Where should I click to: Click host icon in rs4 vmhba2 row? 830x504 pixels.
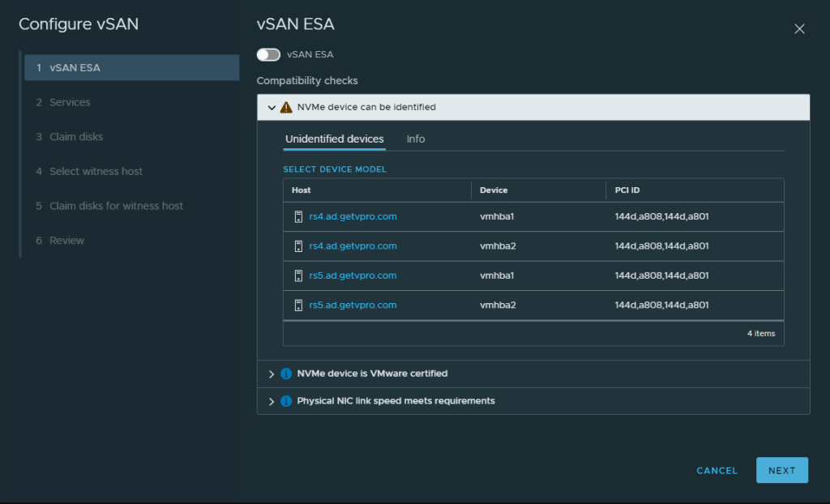pos(298,246)
